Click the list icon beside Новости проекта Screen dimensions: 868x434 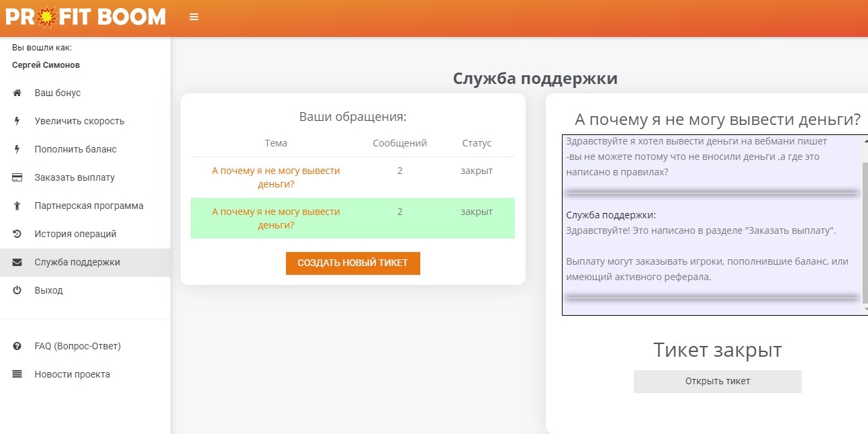(17, 375)
